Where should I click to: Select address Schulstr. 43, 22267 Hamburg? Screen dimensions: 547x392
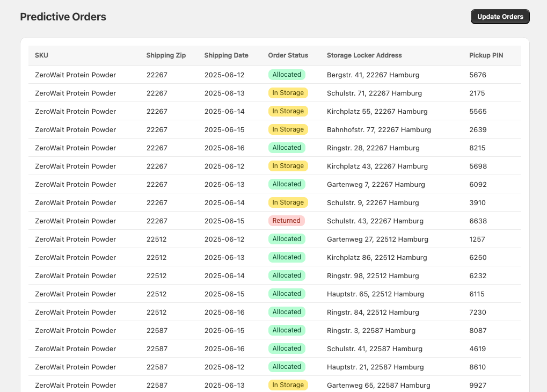coord(375,221)
